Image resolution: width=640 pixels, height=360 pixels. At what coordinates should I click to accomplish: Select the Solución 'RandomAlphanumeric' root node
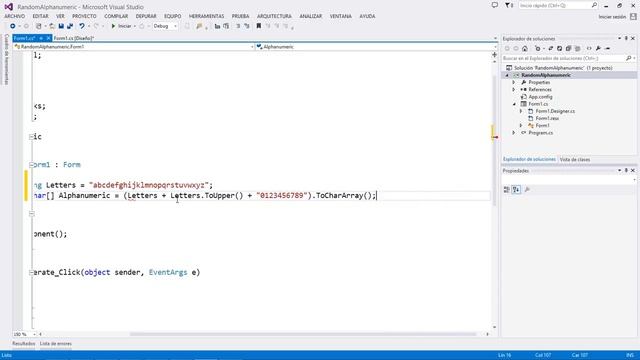[563, 68]
